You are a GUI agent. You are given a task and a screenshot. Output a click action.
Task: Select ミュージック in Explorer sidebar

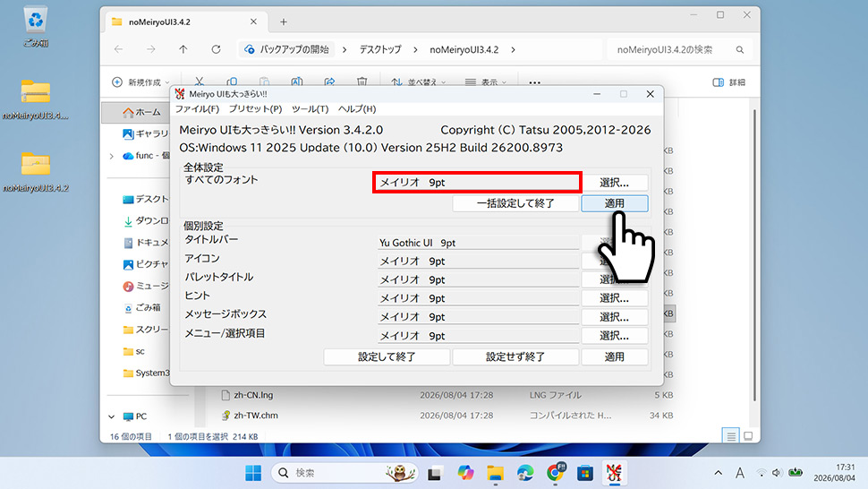[x=145, y=286]
